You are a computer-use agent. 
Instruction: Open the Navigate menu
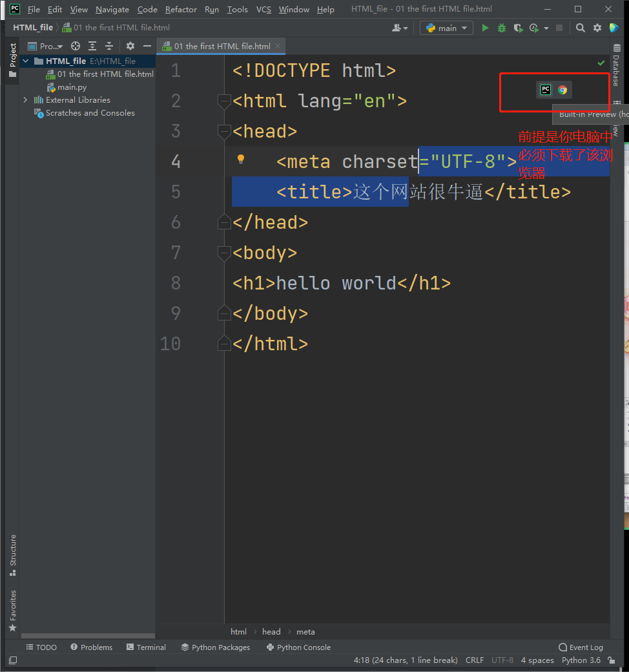click(112, 9)
